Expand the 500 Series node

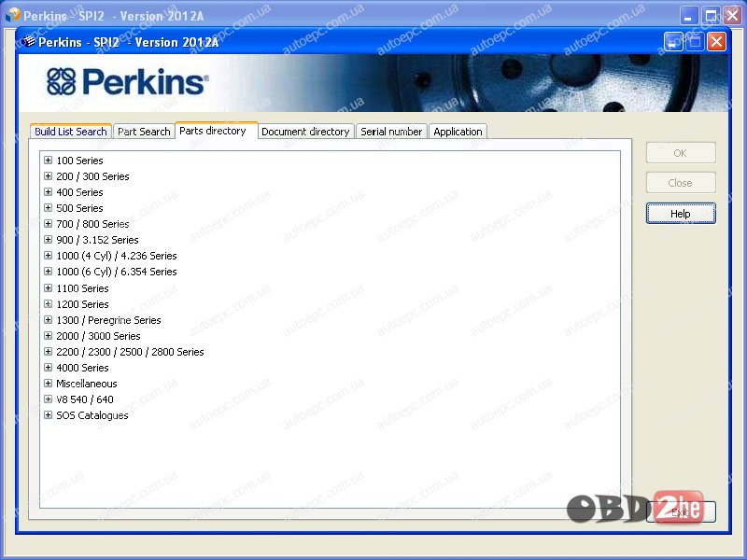coord(49,207)
